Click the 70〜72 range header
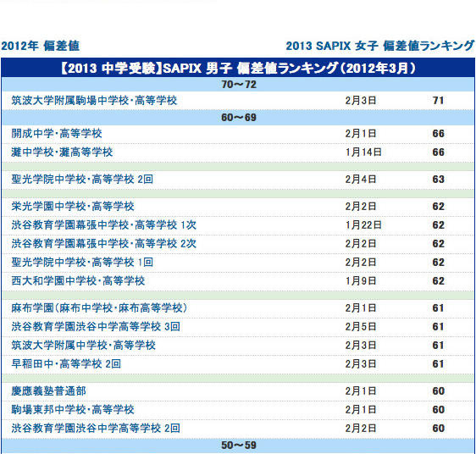 coord(239,85)
